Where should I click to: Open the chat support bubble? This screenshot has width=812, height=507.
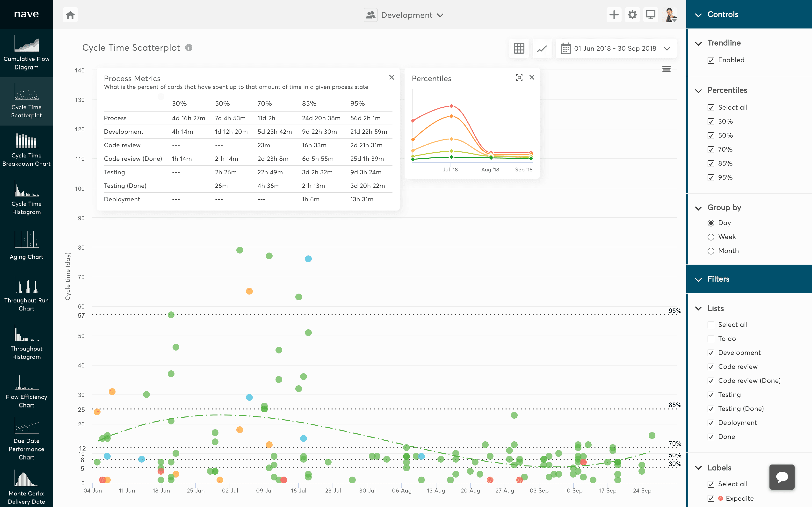pyautogui.click(x=782, y=477)
